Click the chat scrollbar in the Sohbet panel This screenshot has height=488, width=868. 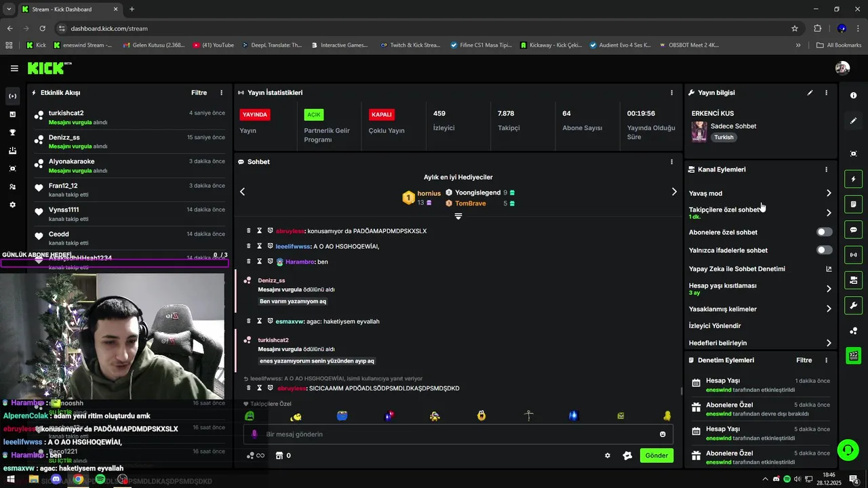click(681, 391)
